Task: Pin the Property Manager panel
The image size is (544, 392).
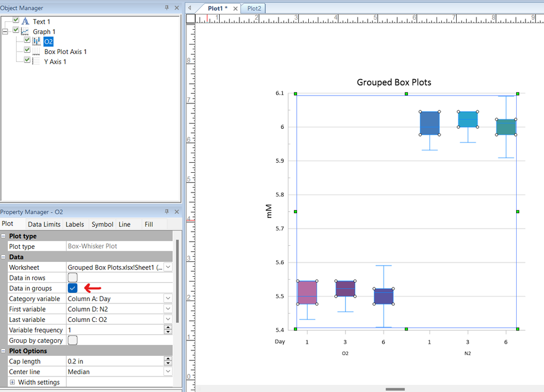Action: click(x=166, y=212)
